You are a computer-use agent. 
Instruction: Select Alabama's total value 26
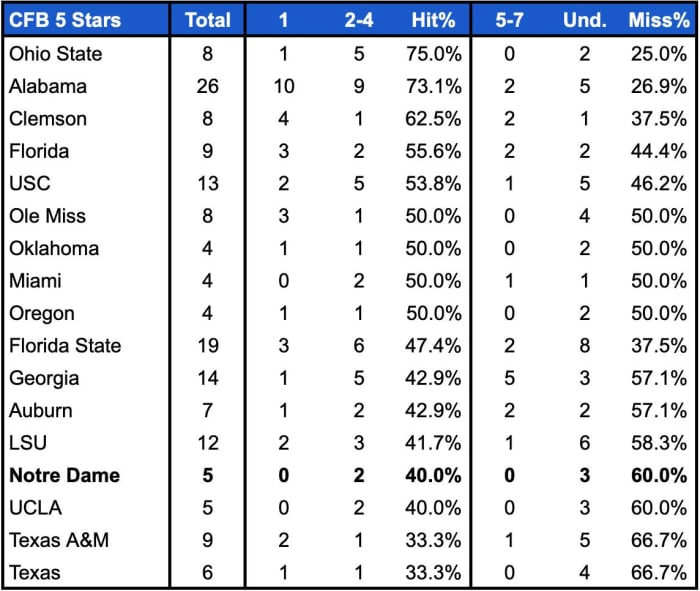tap(208, 86)
